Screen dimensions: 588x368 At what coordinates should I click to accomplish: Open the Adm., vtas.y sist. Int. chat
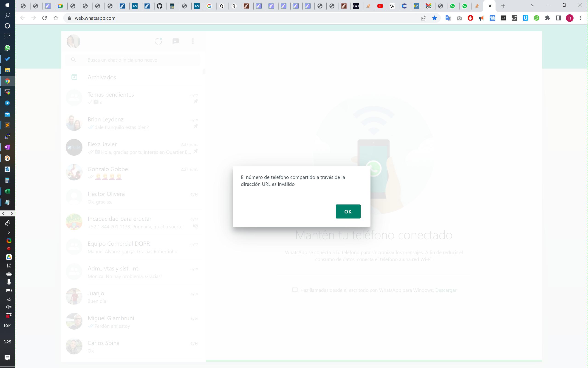[133, 272]
